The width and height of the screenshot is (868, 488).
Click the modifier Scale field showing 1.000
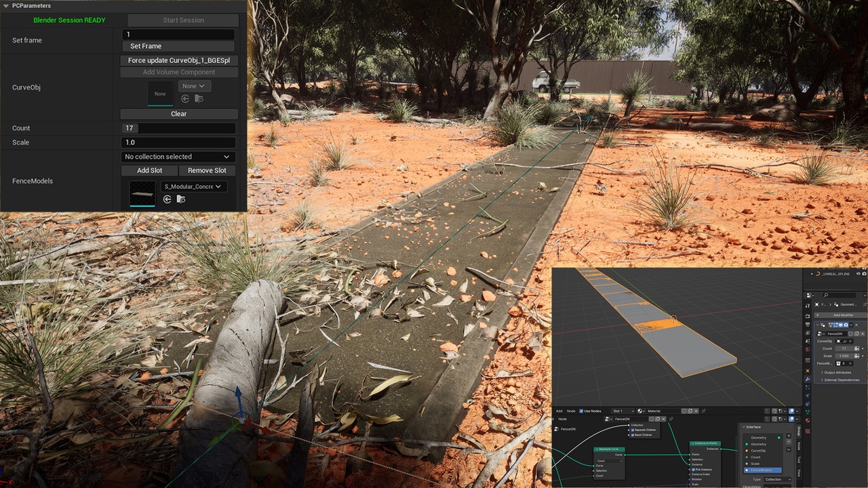click(844, 356)
